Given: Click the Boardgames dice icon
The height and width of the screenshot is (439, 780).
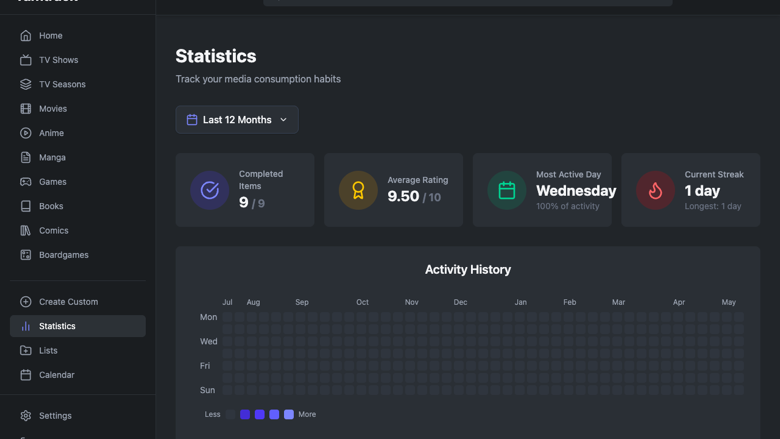Looking at the screenshot, I should click(x=25, y=255).
